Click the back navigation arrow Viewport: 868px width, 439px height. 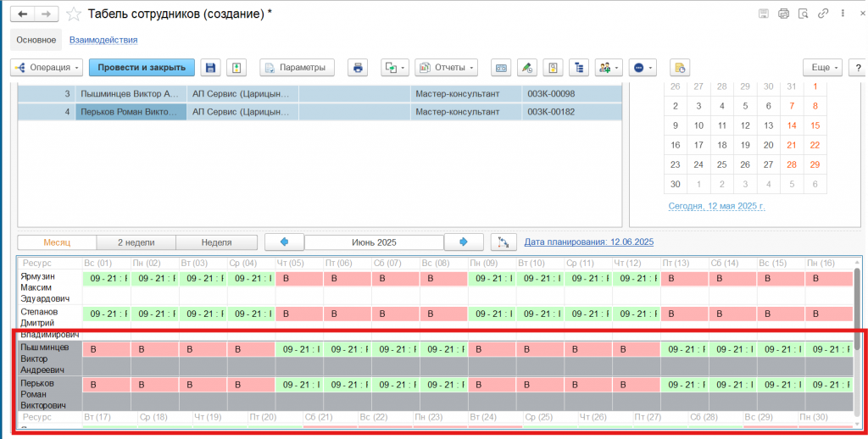point(23,14)
